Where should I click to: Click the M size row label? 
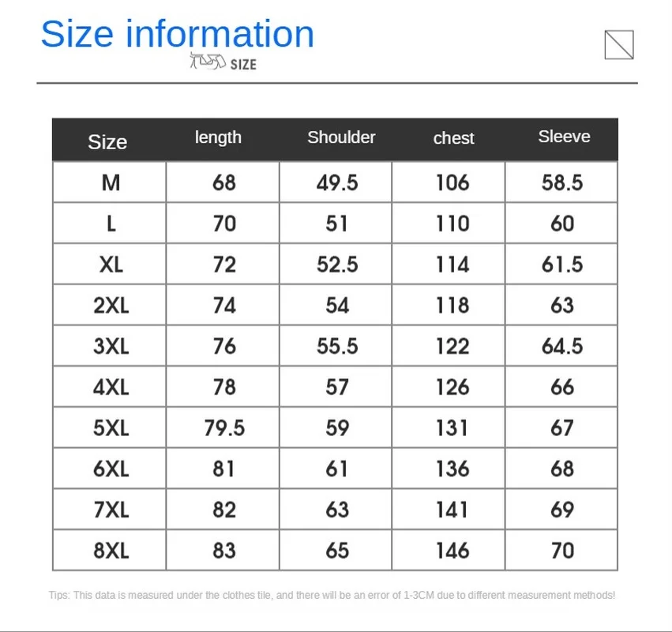click(x=111, y=183)
